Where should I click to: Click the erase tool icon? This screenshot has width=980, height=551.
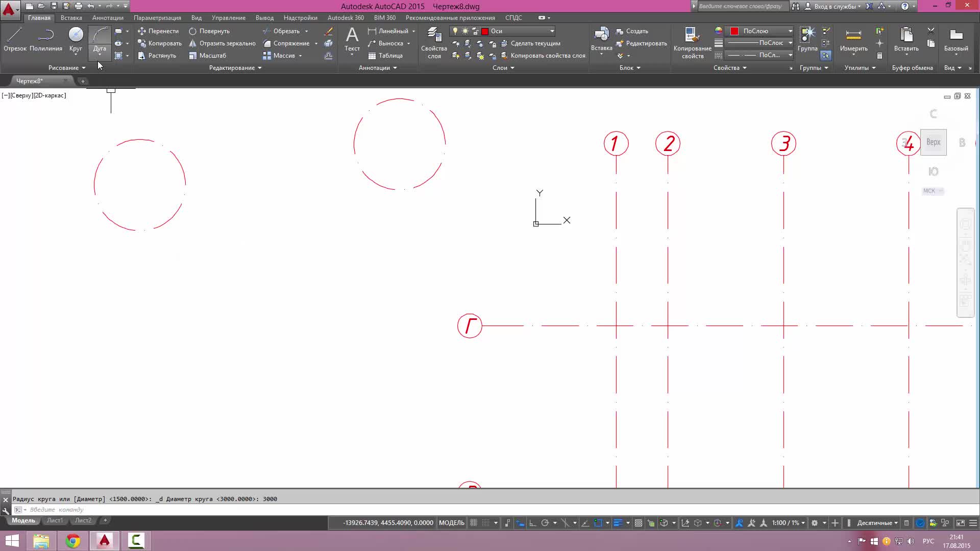click(x=328, y=31)
